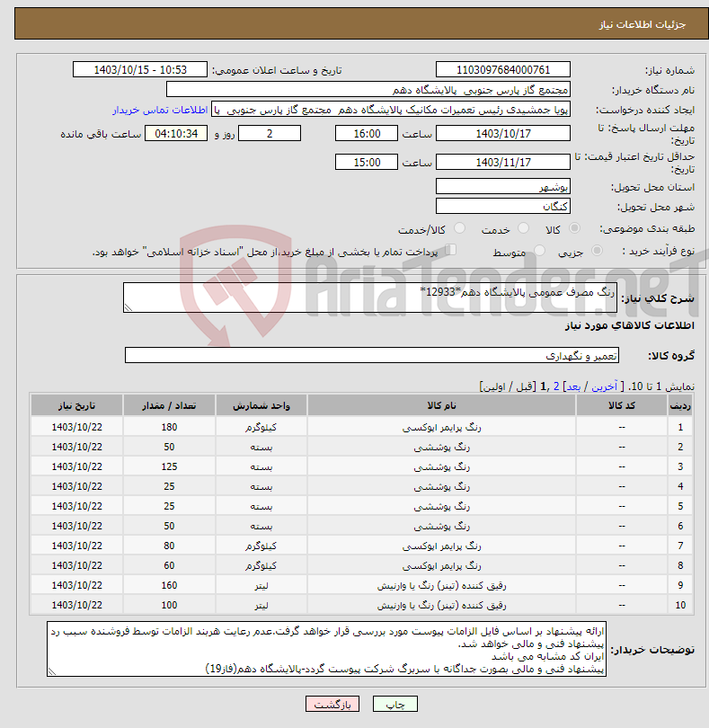The height and width of the screenshot is (728, 709).
Task: Select the کالا/خدمت radio button
Action: point(459,228)
